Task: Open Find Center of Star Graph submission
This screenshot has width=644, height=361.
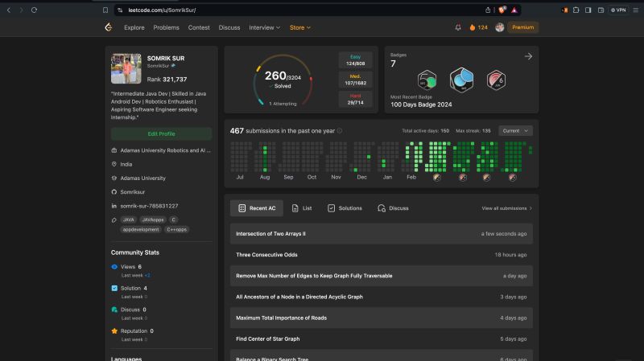Action: 381,338
